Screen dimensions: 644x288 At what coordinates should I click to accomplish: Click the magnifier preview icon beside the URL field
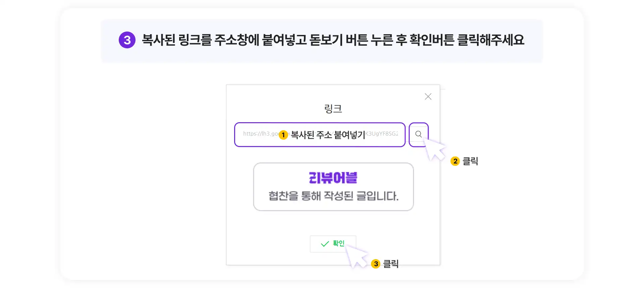419,134
